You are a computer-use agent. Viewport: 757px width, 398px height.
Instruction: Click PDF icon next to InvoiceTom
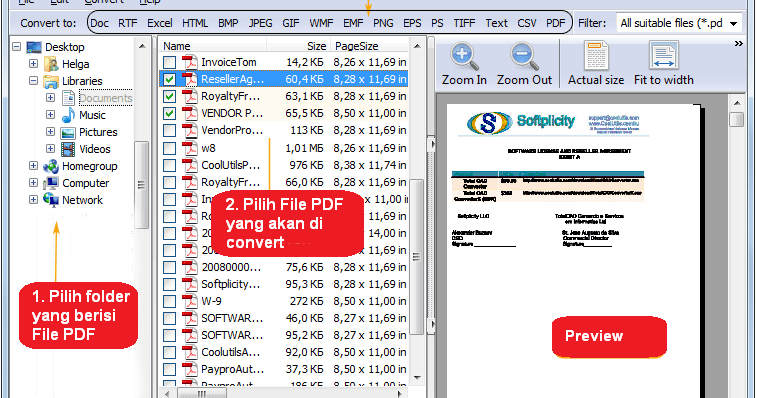click(x=190, y=62)
